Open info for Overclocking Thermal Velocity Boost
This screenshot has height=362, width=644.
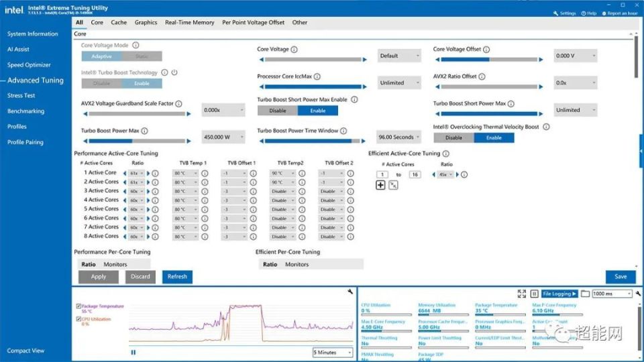(x=546, y=127)
